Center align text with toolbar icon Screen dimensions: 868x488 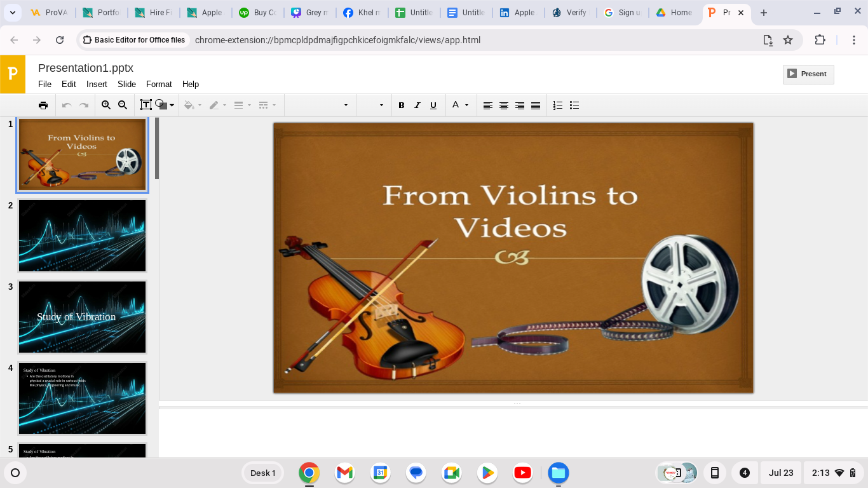tap(504, 105)
